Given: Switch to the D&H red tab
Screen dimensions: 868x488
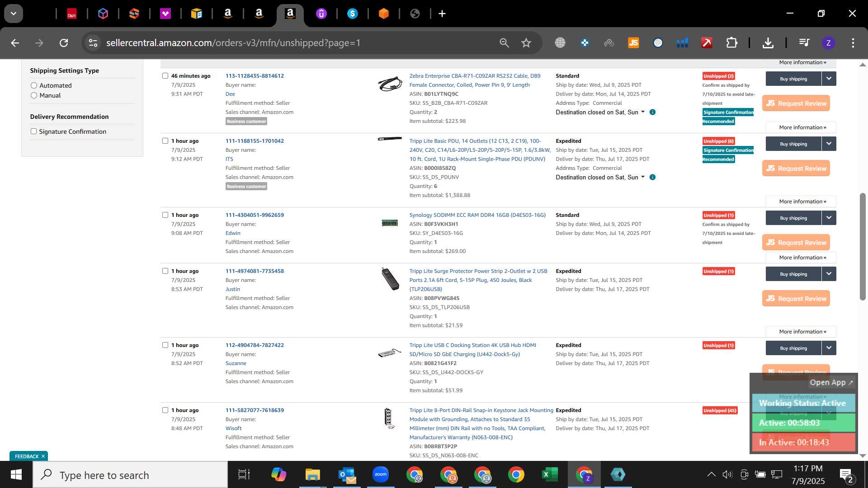Looking at the screenshot, I should (72, 14).
